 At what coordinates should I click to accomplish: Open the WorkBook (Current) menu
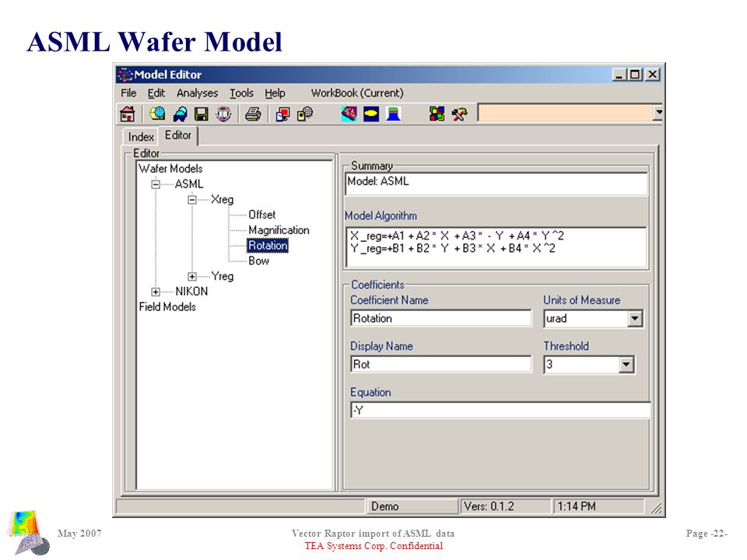point(357,93)
